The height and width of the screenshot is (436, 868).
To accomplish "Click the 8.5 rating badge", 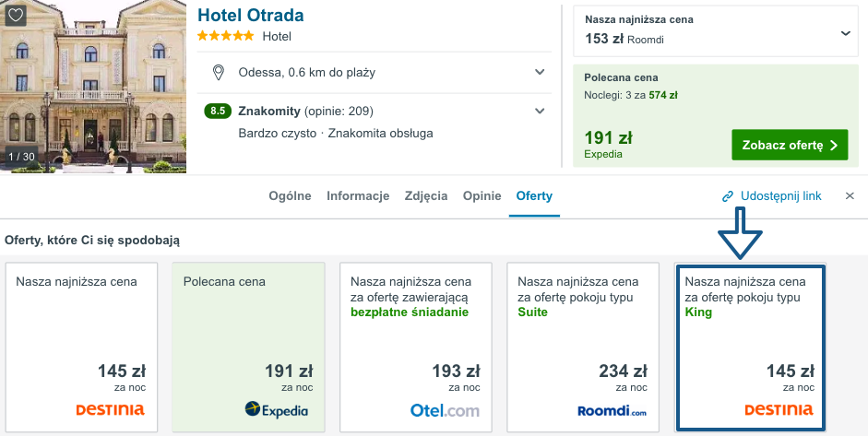I will pos(218,112).
